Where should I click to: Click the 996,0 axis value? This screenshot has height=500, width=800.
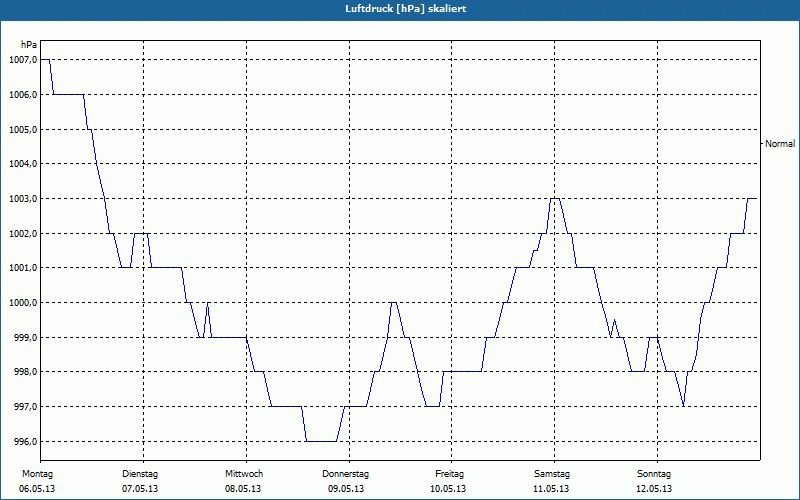26,441
